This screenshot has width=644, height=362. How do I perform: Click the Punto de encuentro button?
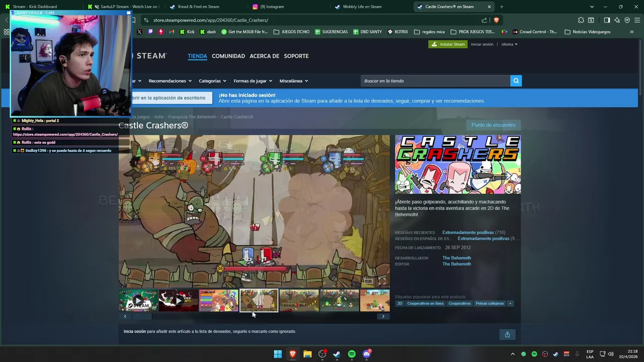[x=494, y=125]
